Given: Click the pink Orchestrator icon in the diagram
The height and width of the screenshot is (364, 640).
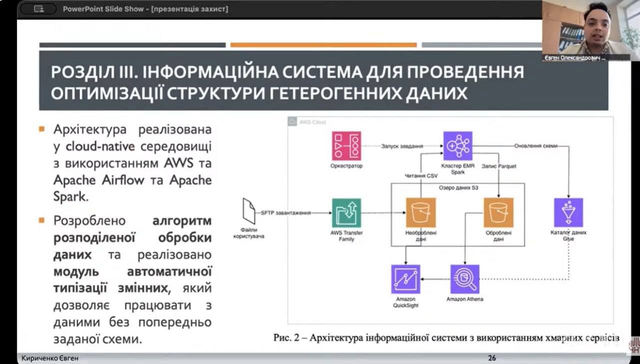Looking at the screenshot, I should pos(346,146).
